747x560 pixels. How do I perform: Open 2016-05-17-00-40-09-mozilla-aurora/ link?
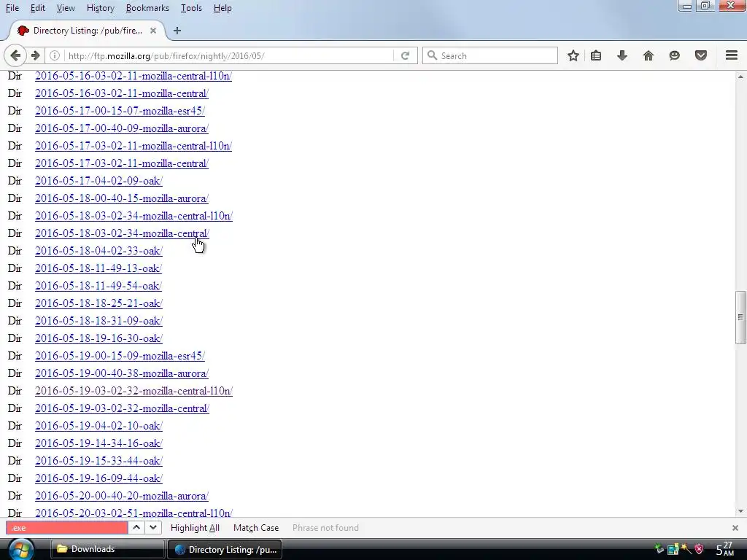[122, 128]
